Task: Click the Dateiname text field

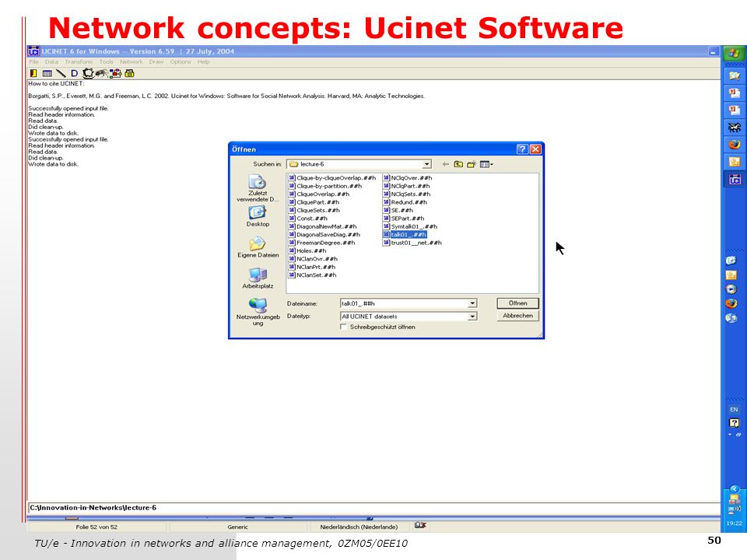Action: point(404,303)
